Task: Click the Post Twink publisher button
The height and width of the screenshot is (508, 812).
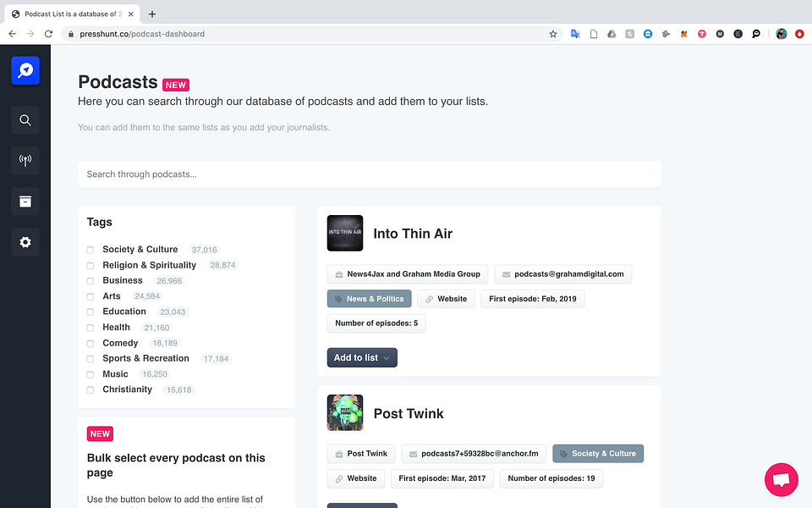Action: point(361,454)
